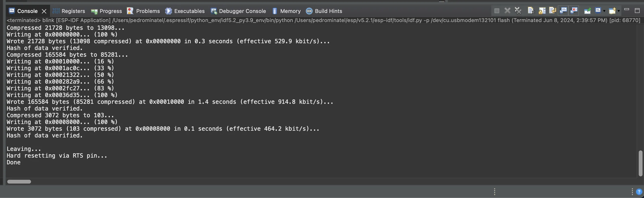The height and width of the screenshot is (198, 644).
Task: Toggle Scroll Lock padlock in console toolbar
Action: pos(542,11)
